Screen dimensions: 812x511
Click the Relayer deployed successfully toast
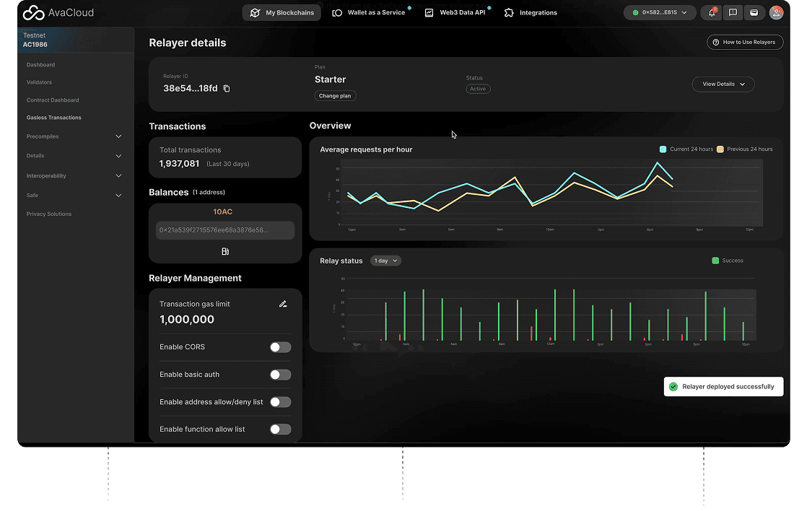point(723,387)
